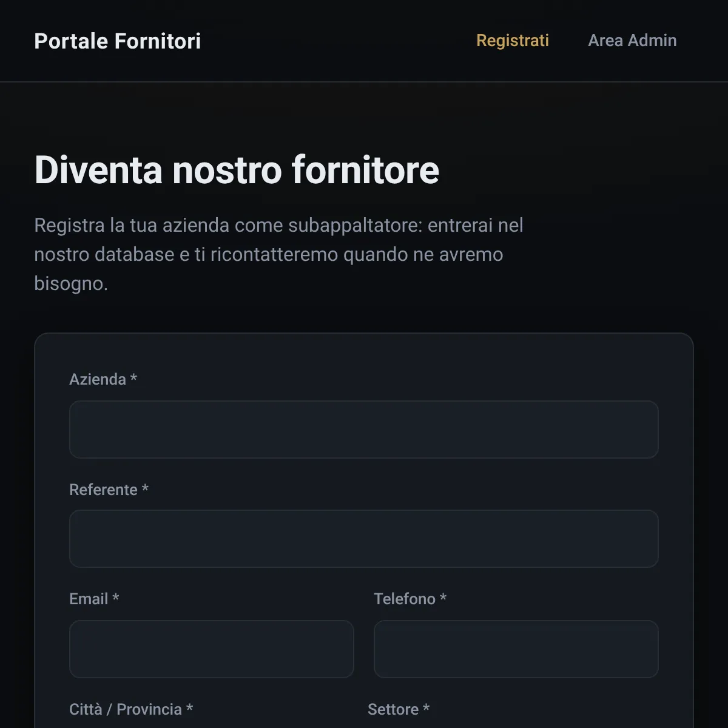This screenshot has height=728, width=728.
Task: Focus the Azienda text field
Action: [364, 430]
